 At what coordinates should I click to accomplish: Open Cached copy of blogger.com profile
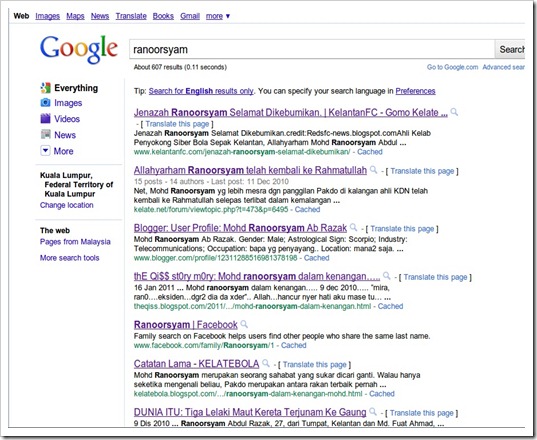[317, 258]
